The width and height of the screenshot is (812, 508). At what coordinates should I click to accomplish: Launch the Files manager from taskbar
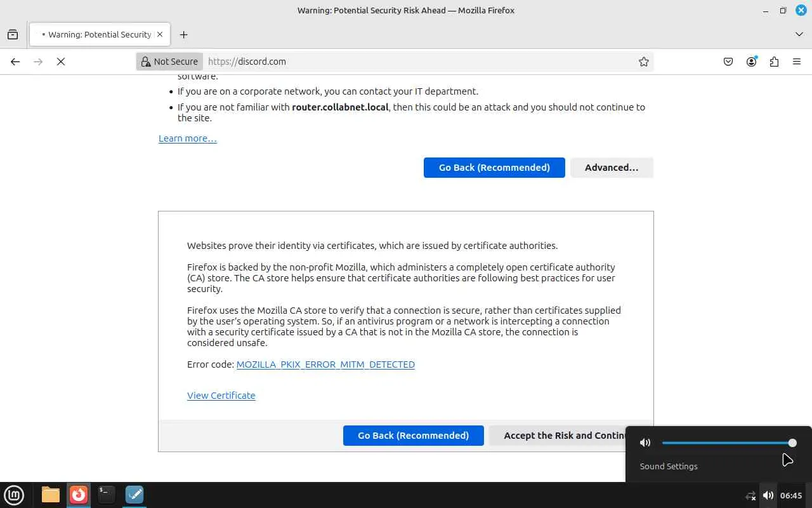[51, 495]
